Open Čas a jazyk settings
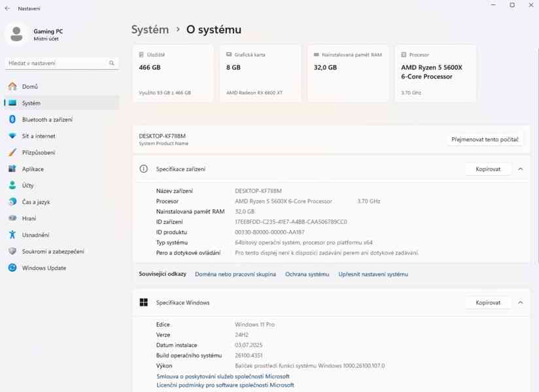This screenshot has height=392, width=539. coord(62,202)
